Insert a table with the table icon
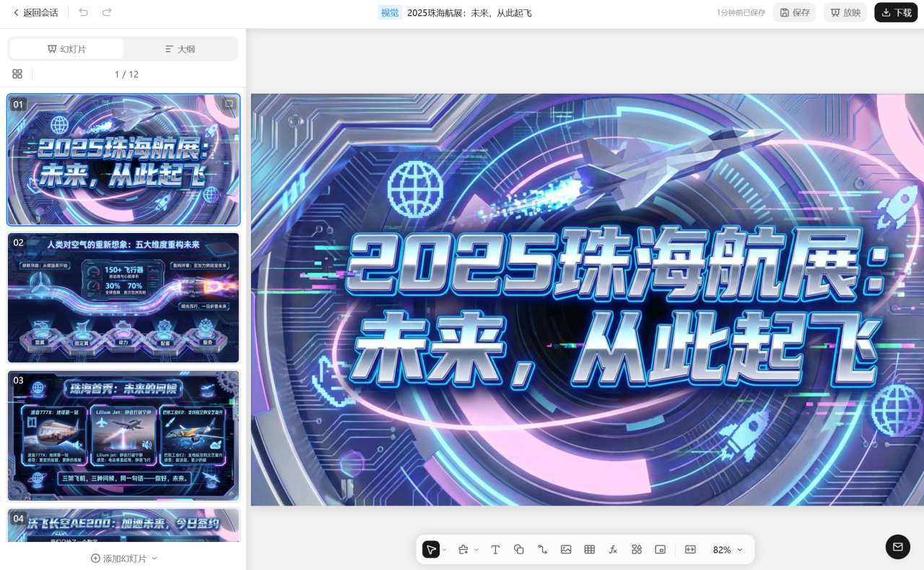The width and height of the screenshot is (924, 570). [589, 549]
